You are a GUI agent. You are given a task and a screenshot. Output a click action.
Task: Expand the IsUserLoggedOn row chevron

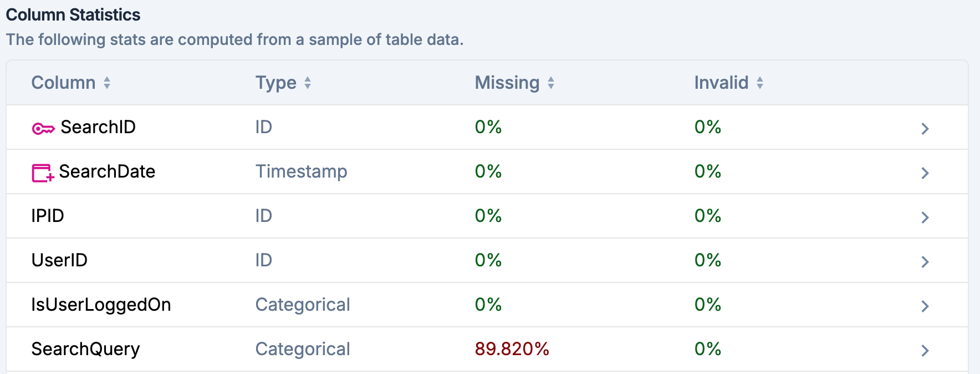[x=925, y=306]
